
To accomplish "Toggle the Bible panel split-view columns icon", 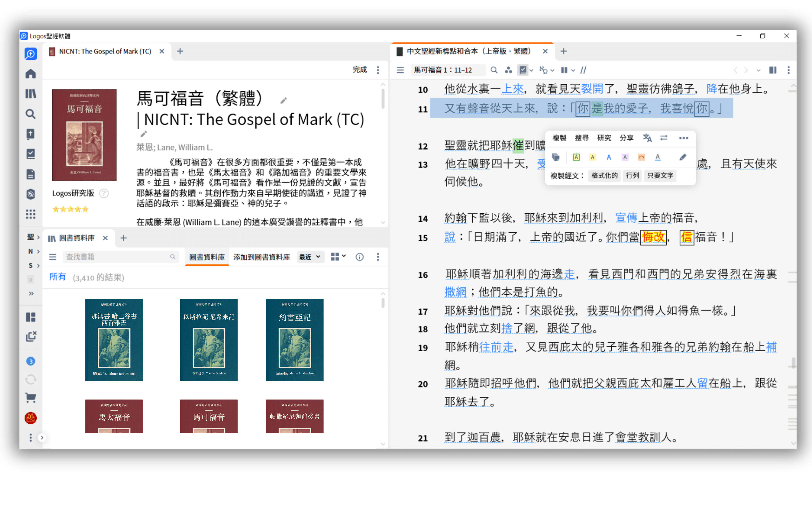I will click(773, 70).
